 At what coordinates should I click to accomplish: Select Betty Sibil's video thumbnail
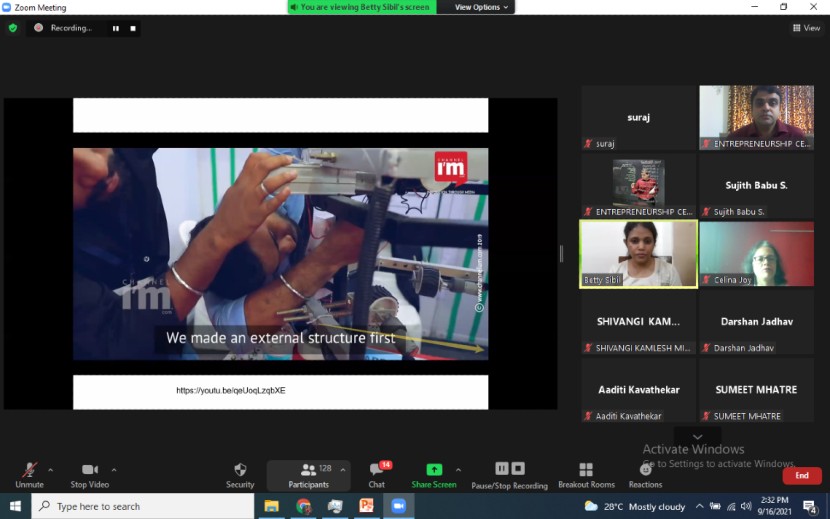[x=638, y=253]
